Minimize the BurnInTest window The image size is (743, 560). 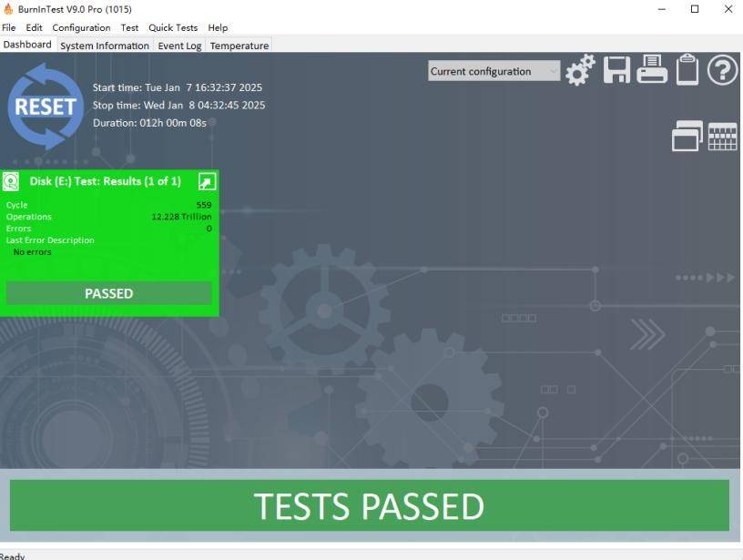pyautogui.click(x=662, y=9)
